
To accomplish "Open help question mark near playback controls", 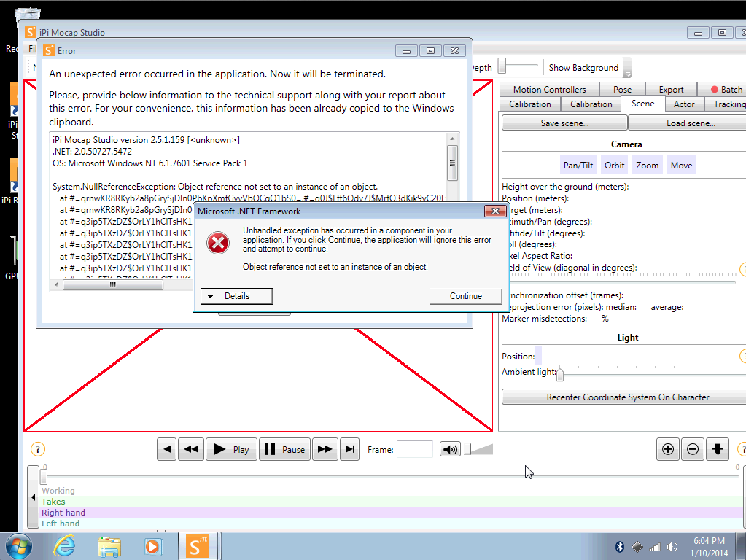I will 38,449.
